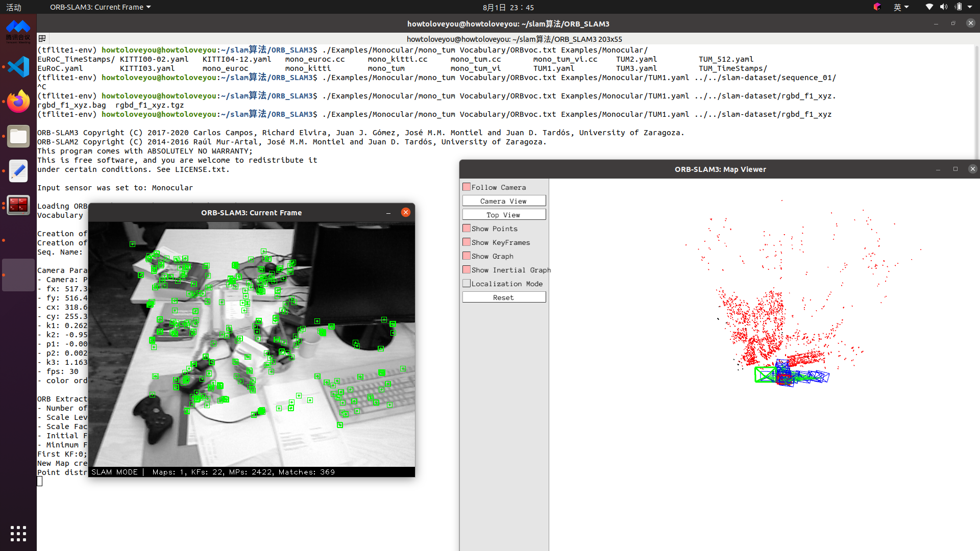Toggle the Show Points checkbox

(x=467, y=228)
